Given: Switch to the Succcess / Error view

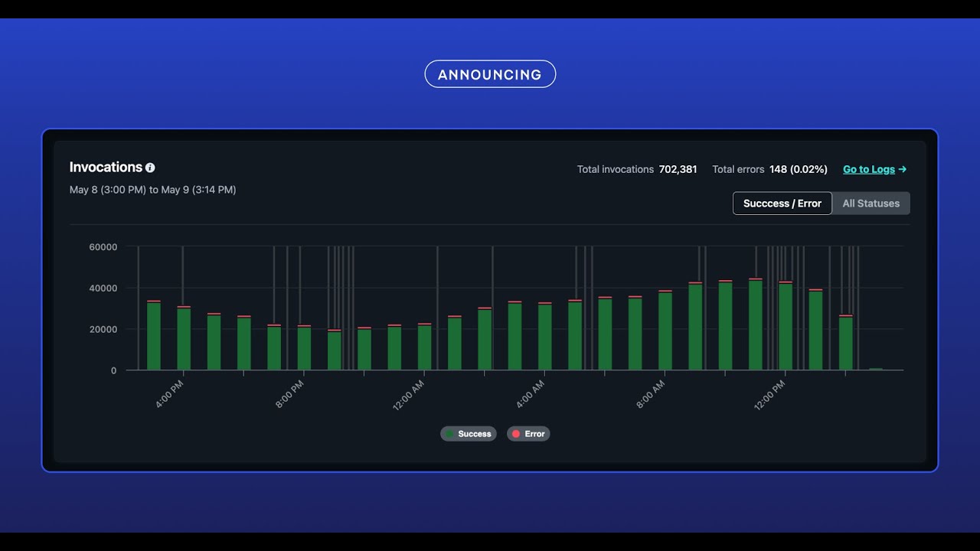Looking at the screenshot, I should tap(782, 204).
